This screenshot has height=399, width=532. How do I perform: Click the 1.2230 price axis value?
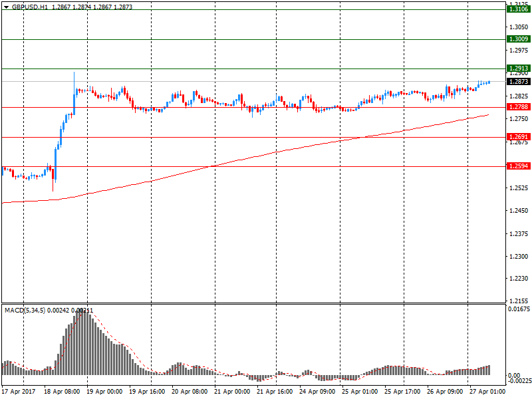pos(519,279)
